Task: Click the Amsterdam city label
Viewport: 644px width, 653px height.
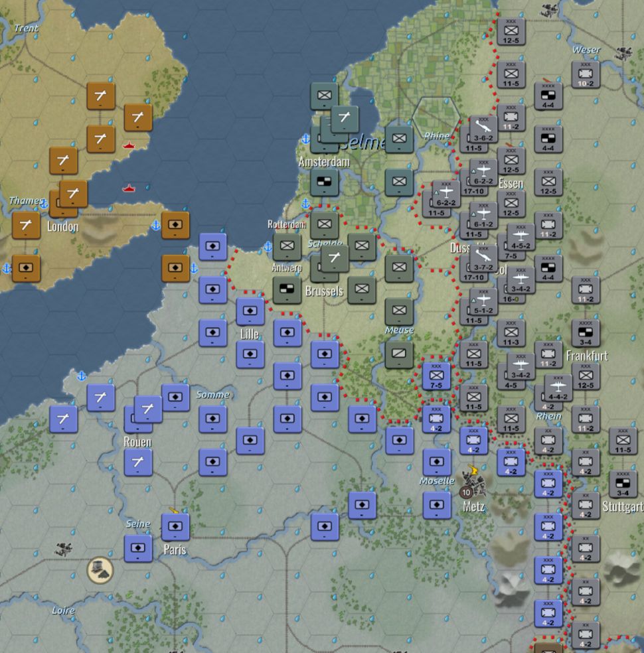Action: pos(324,161)
